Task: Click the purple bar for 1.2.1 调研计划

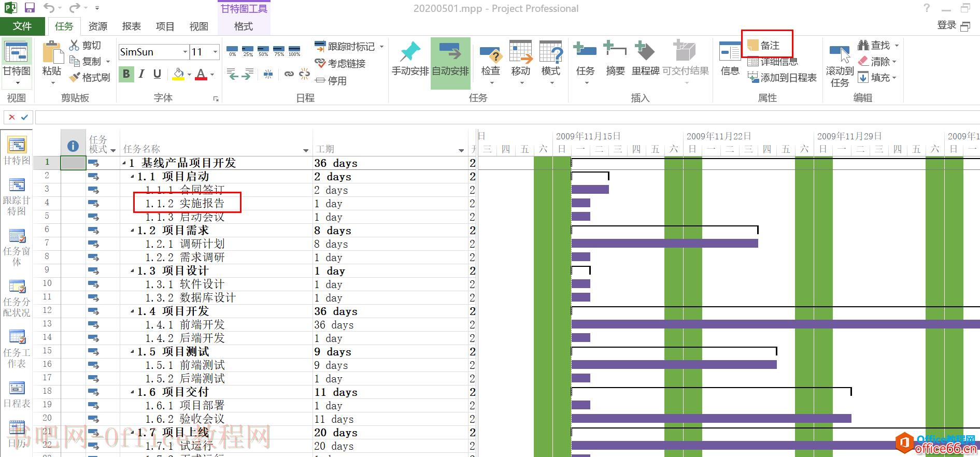Action: (664, 244)
